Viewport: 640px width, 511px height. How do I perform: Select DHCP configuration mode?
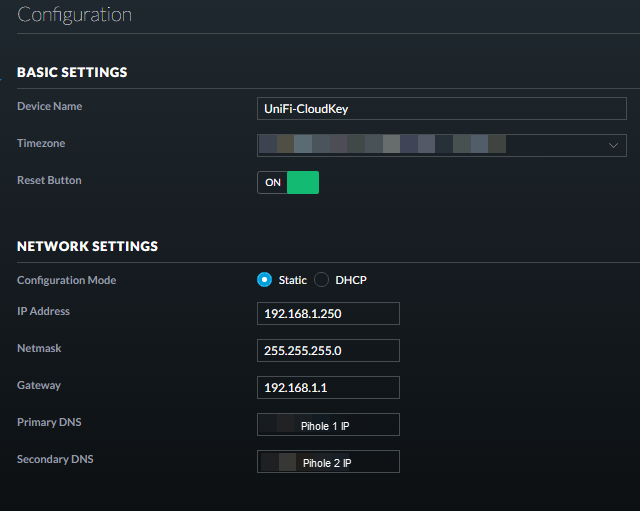[321, 280]
